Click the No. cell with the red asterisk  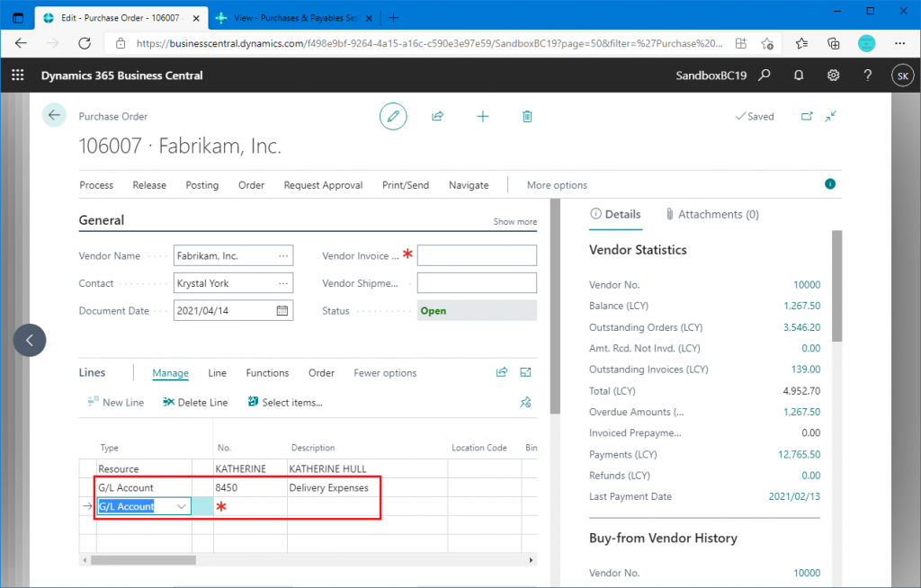(x=250, y=506)
